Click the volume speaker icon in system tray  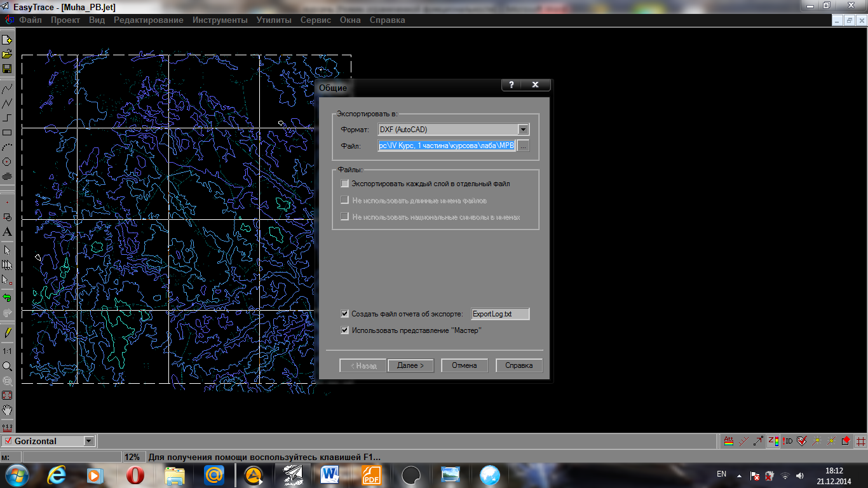pos(800,475)
